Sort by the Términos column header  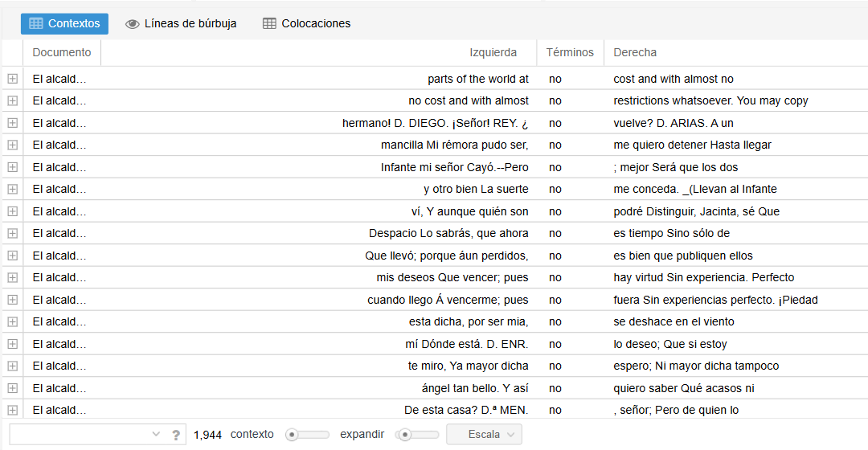click(x=570, y=52)
